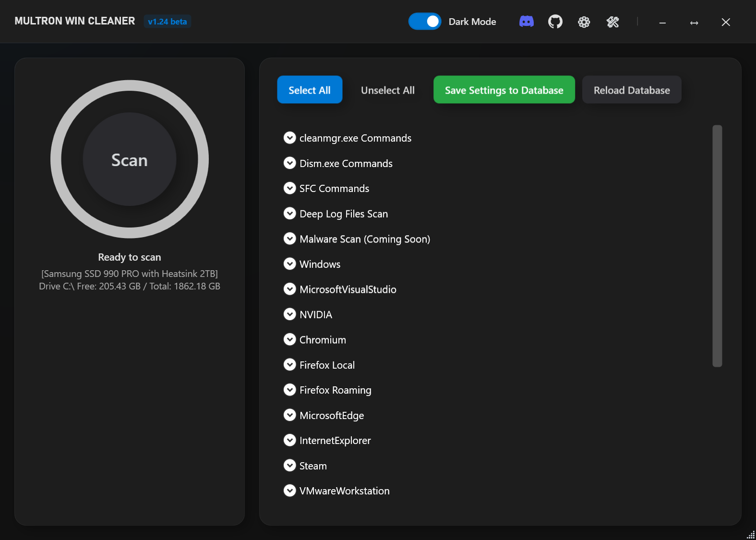Close the Multron Win Cleaner window
756x540 pixels.
(726, 22)
